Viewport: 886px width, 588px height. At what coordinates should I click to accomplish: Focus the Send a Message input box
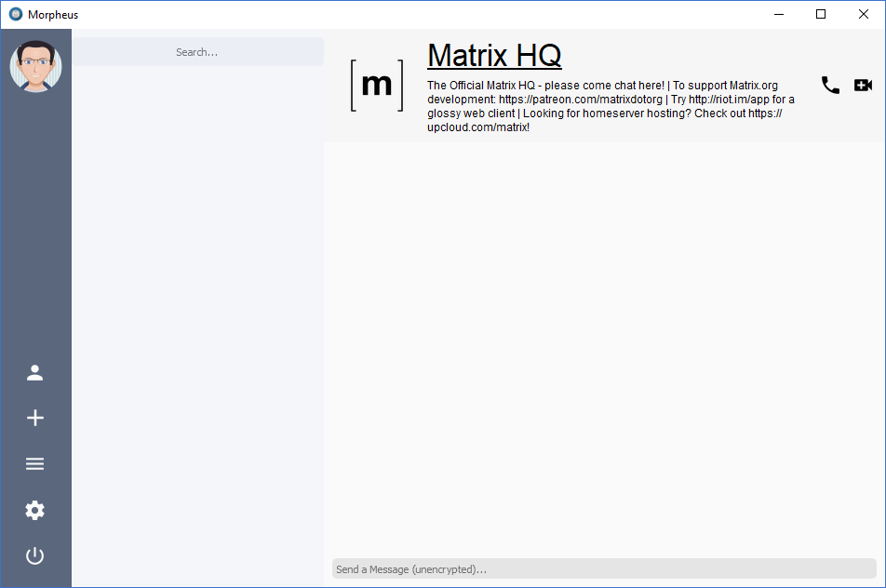[603, 568]
